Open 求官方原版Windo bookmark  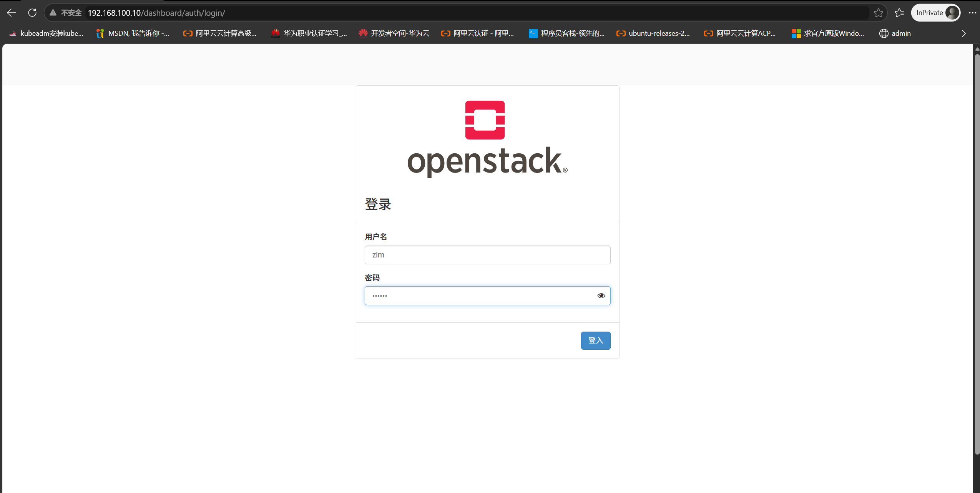(828, 33)
